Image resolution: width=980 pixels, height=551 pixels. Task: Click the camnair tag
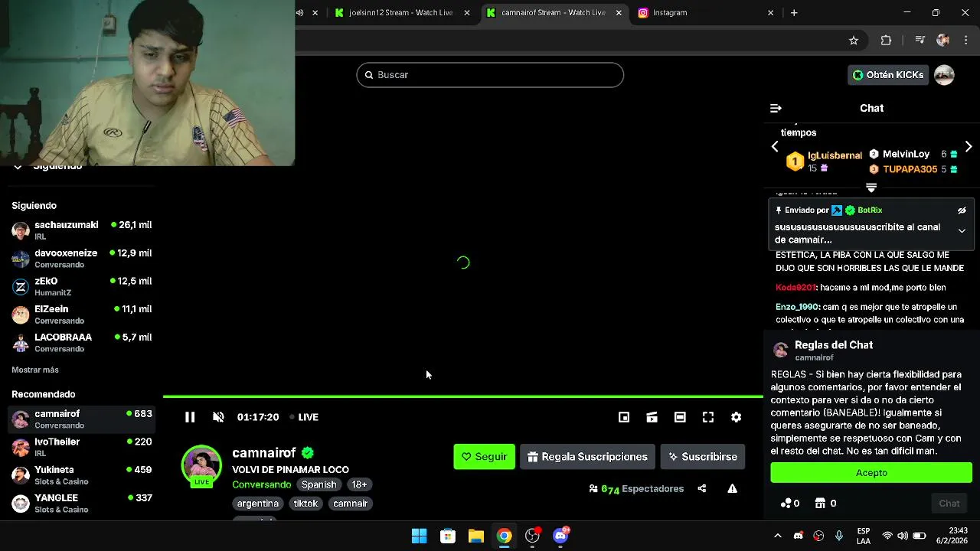[x=351, y=504]
